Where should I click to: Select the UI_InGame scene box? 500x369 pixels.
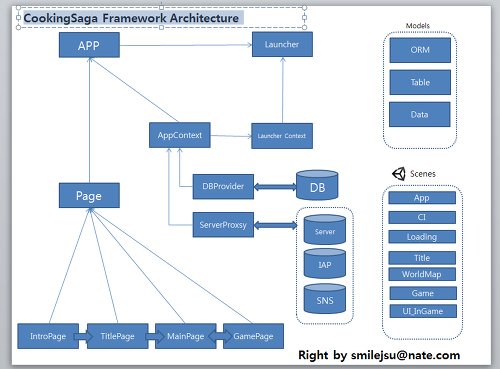coord(423,311)
